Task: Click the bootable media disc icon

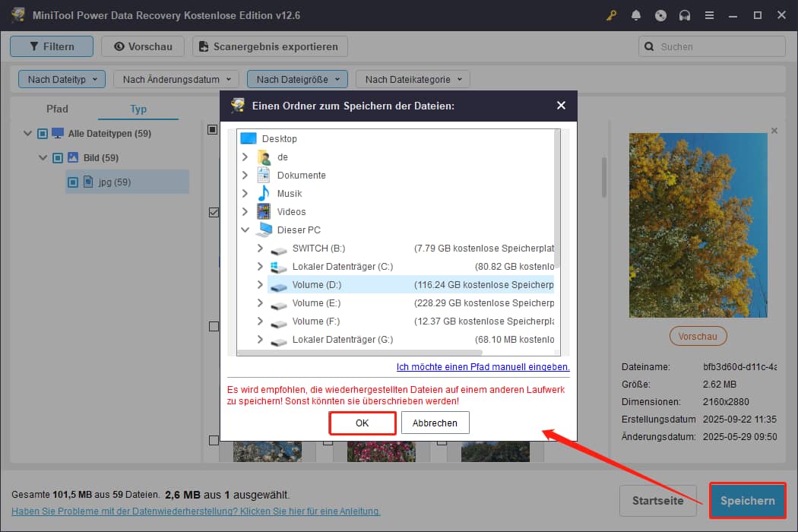Action: [x=660, y=15]
